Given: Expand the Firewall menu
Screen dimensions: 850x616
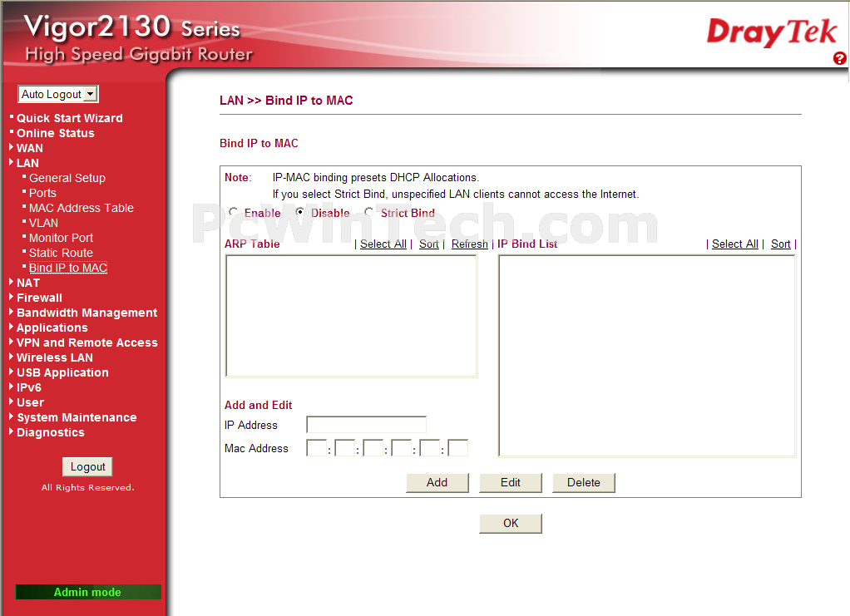Looking at the screenshot, I should tap(39, 298).
